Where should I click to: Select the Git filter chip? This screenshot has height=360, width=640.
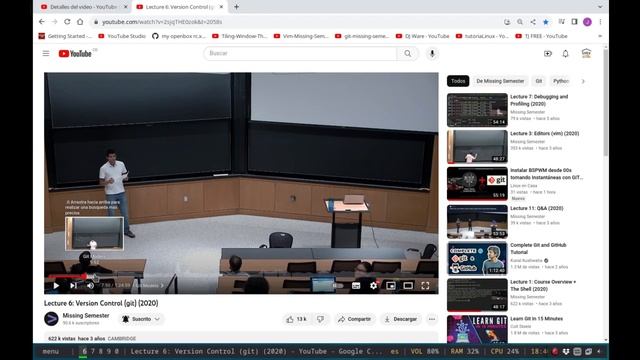(539, 81)
